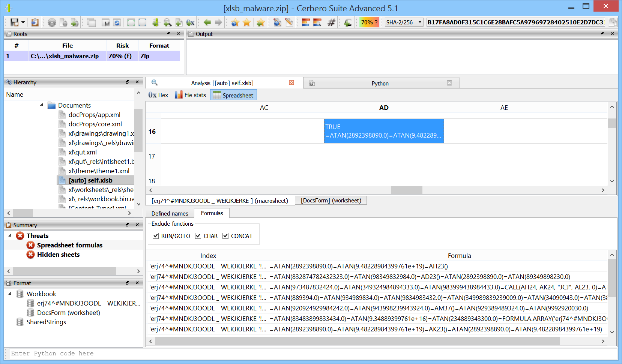Screen dimensions: 622x364
Task: Select xl\theme\theme1.xml in Hierarchy
Action: [x=99, y=171]
